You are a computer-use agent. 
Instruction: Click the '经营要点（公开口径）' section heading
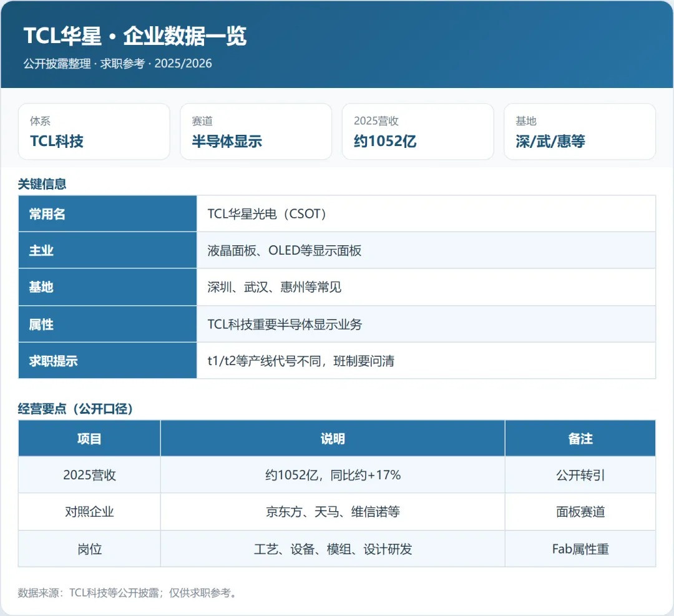coord(76,408)
